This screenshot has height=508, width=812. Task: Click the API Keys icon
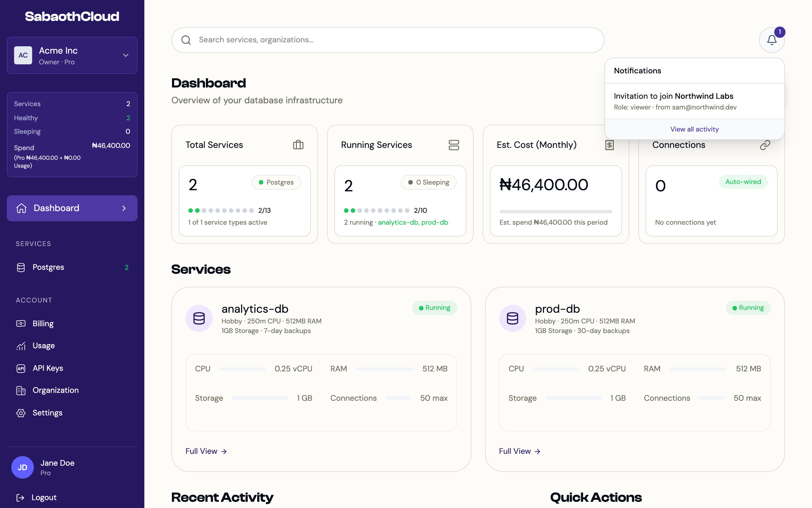[21, 368]
